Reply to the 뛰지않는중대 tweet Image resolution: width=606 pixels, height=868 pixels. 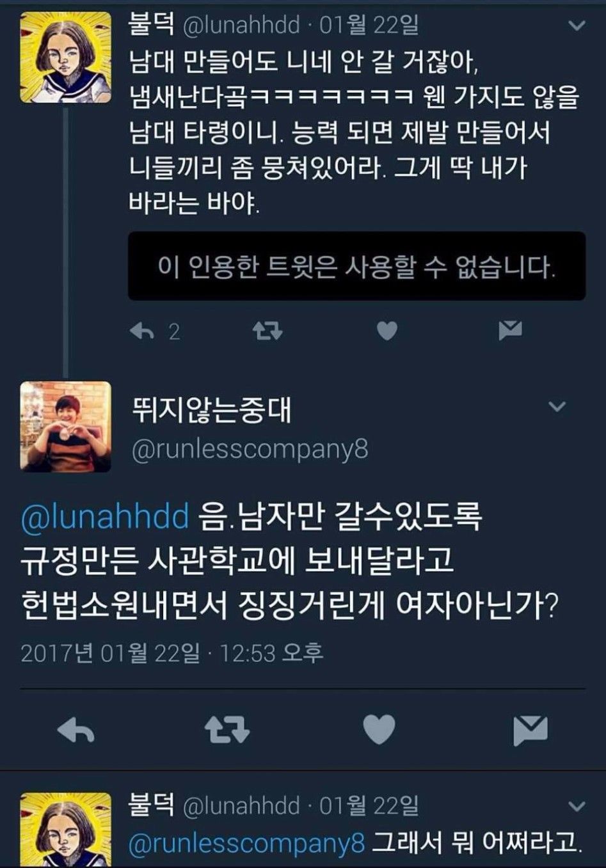[76, 730]
